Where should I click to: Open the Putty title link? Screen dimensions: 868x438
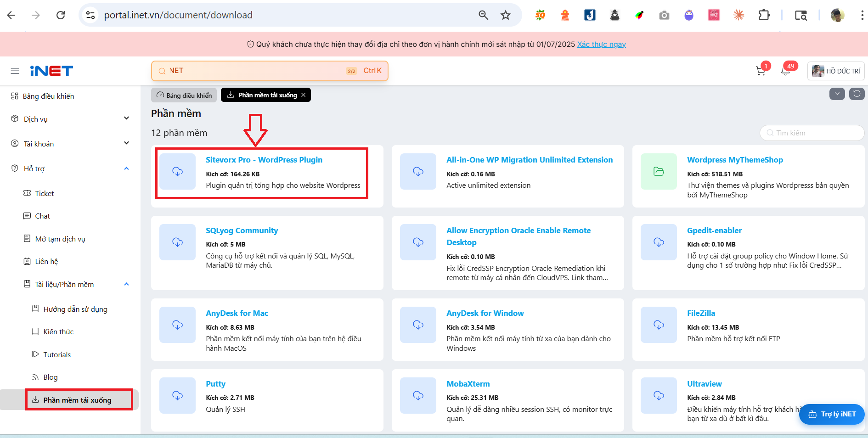pyautogui.click(x=215, y=384)
